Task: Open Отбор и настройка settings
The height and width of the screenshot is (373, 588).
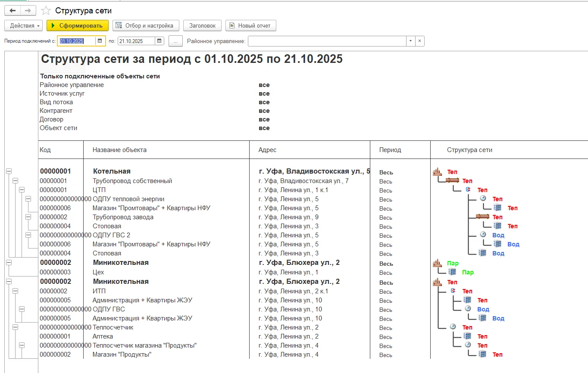Action: 146,25
